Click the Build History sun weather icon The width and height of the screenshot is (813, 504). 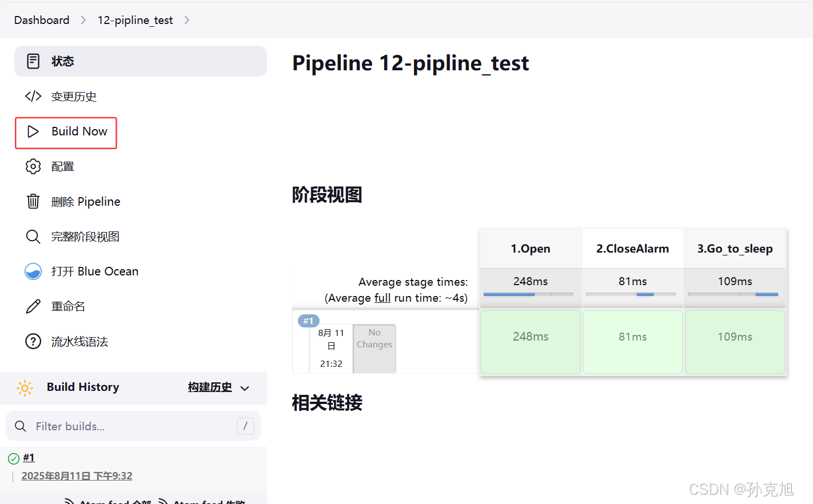pyautogui.click(x=25, y=388)
